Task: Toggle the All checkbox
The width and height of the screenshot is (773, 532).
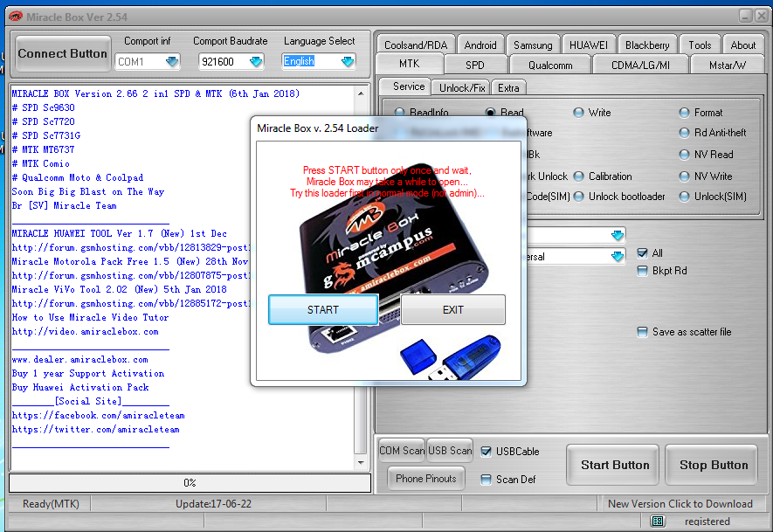Action: [642, 253]
